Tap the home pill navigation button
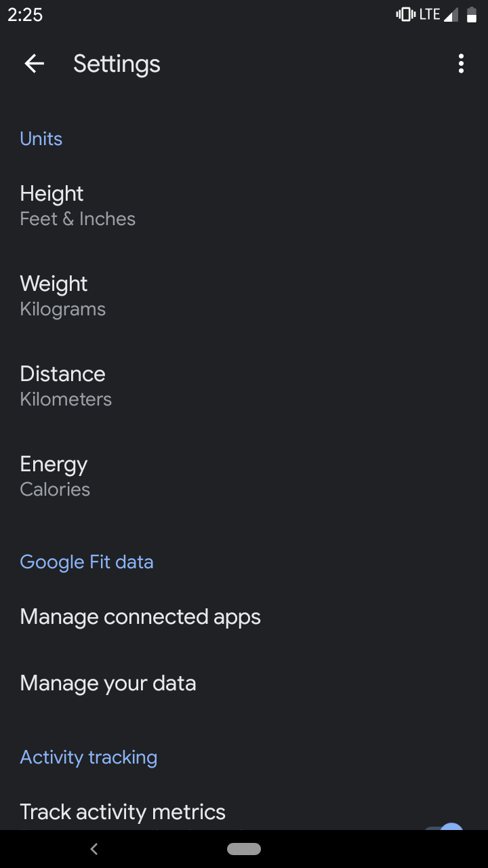The width and height of the screenshot is (488, 868). [244, 848]
